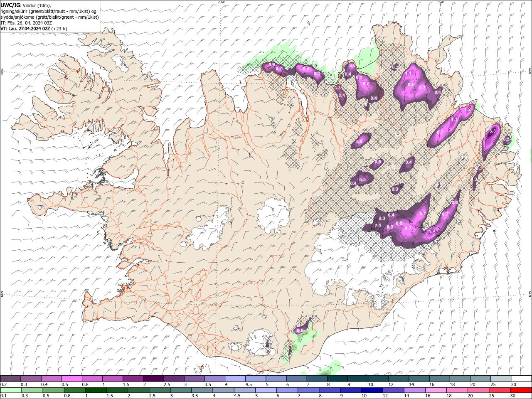Click the light lavender 4 snow legend swatch
532x399 pixels.
(235, 379)
